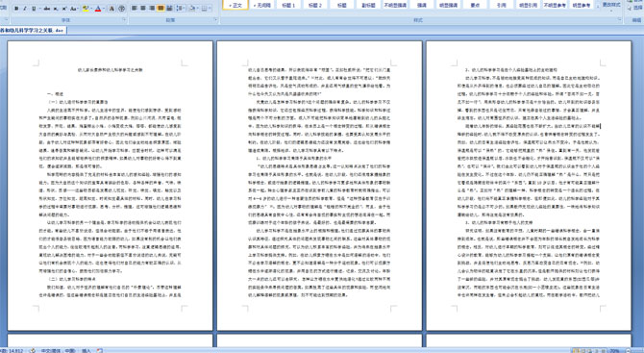
Task: Apply subscript formatting
Action: (x=56, y=9)
